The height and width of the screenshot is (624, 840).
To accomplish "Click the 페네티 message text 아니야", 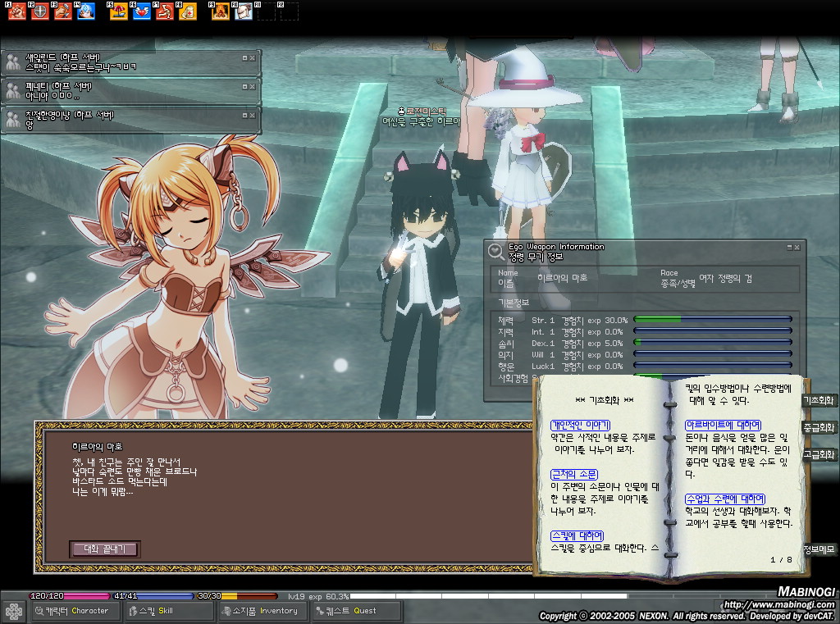I will (52, 97).
